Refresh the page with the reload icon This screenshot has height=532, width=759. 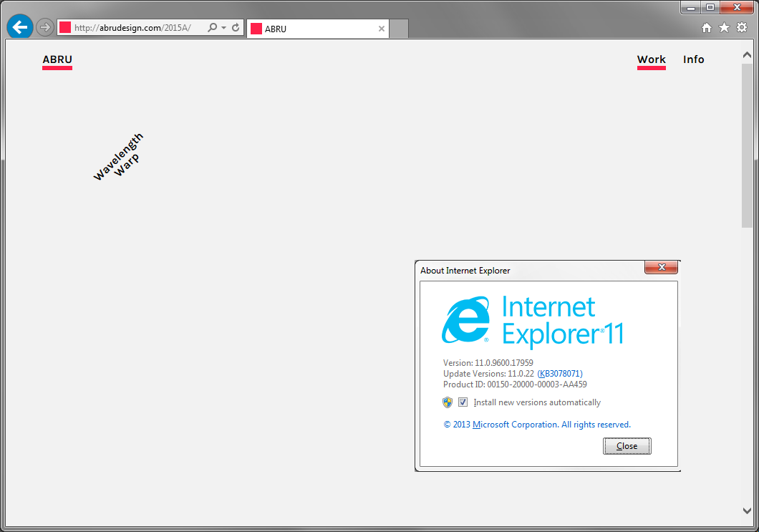[234, 26]
